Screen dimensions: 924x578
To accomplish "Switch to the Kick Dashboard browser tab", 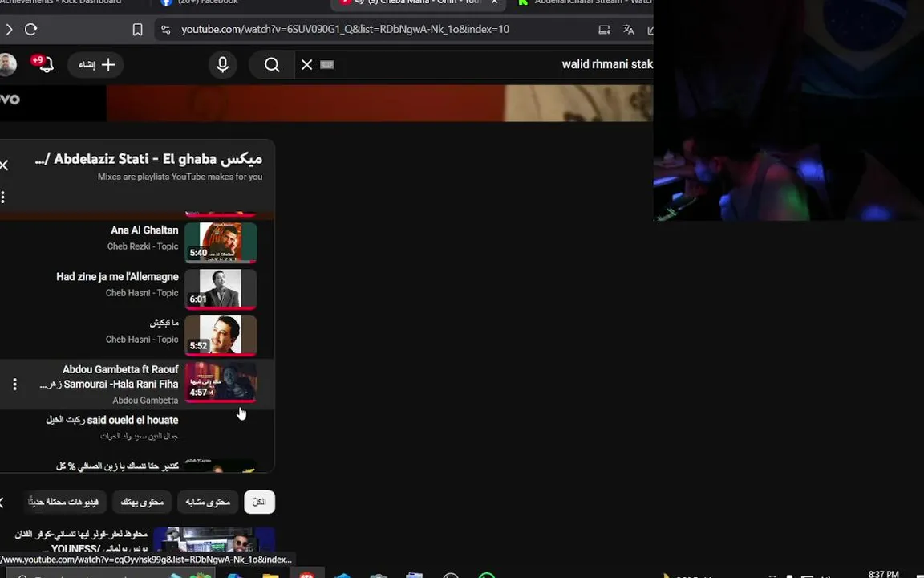I will [62, 2].
